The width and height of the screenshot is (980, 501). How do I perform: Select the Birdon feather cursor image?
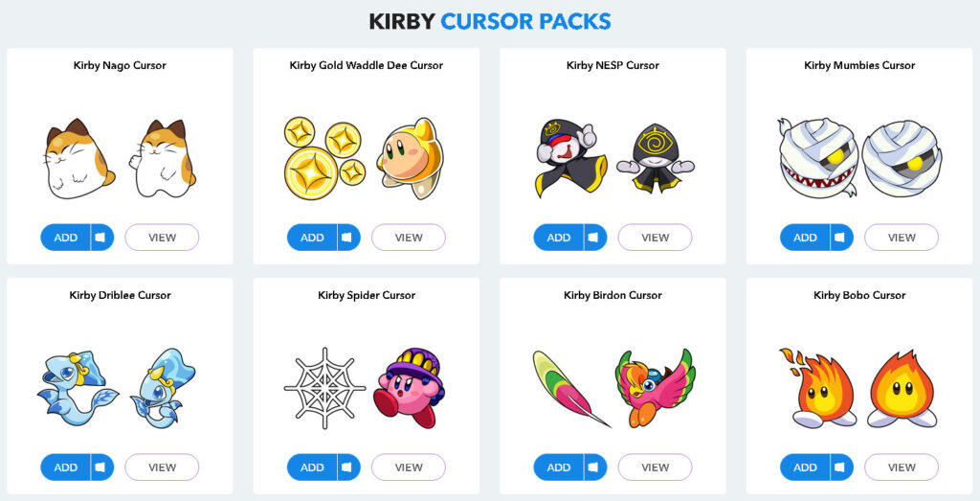[x=571, y=388]
